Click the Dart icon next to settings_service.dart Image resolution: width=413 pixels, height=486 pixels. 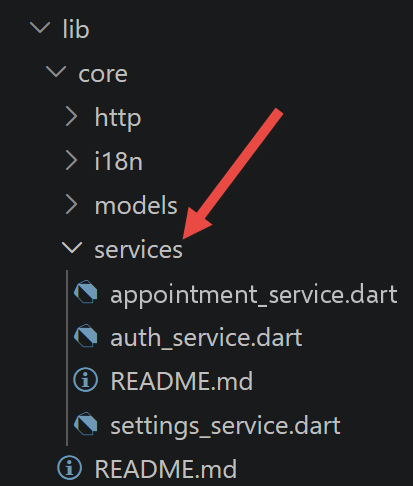pos(86,424)
